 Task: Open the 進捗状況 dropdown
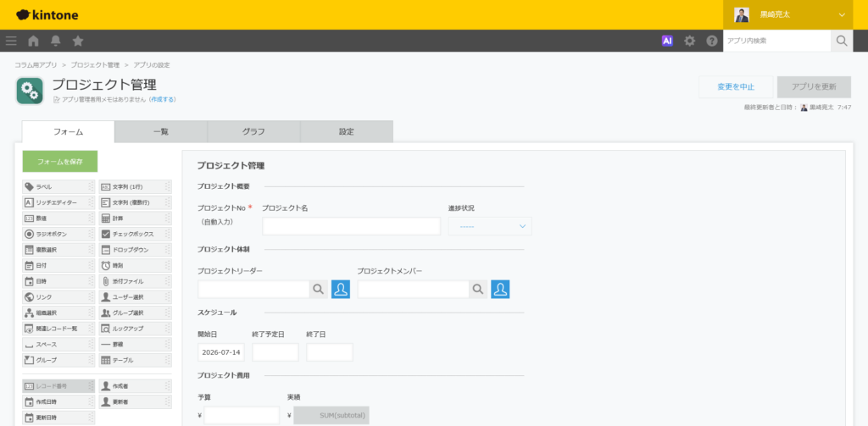point(490,226)
